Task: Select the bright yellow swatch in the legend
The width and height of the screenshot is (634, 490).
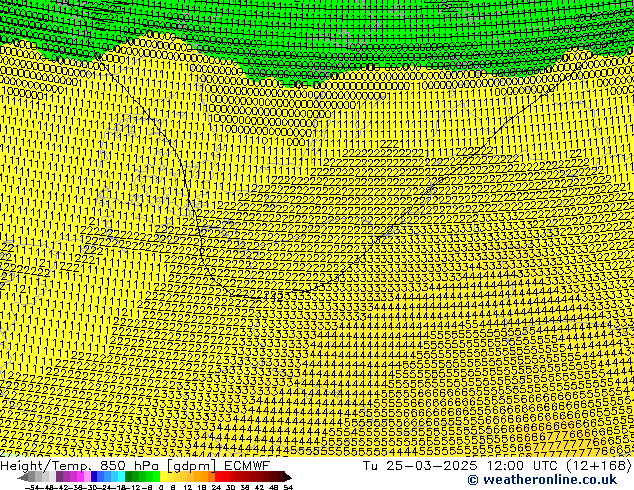Action: click(164, 477)
